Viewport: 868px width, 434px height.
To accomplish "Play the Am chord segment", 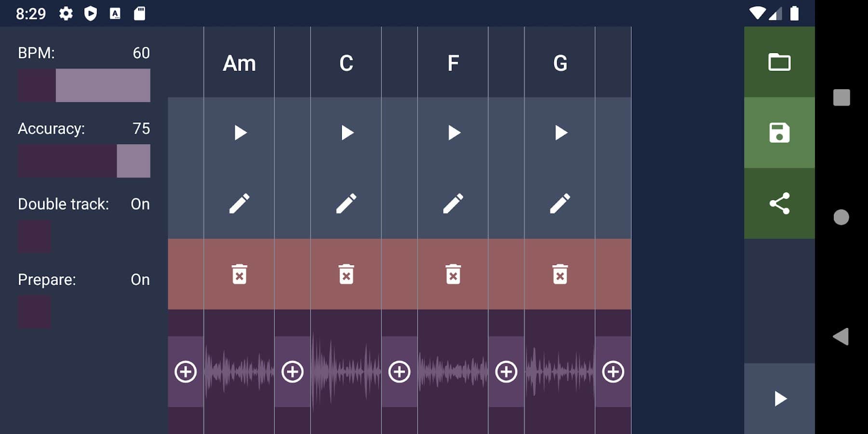I will 240,133.
